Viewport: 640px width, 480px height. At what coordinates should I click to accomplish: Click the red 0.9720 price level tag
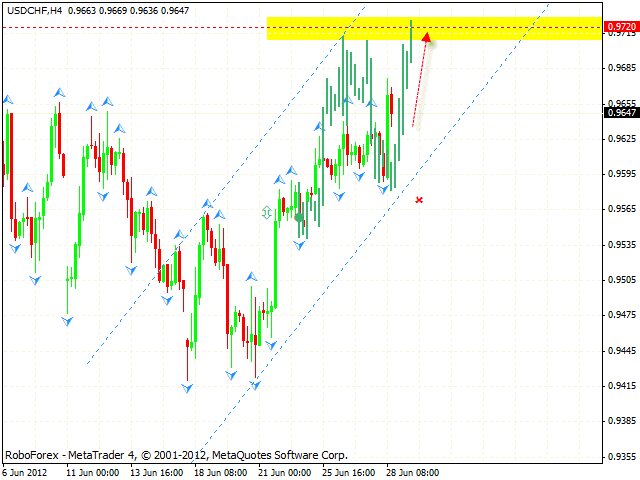pos(619,28)
